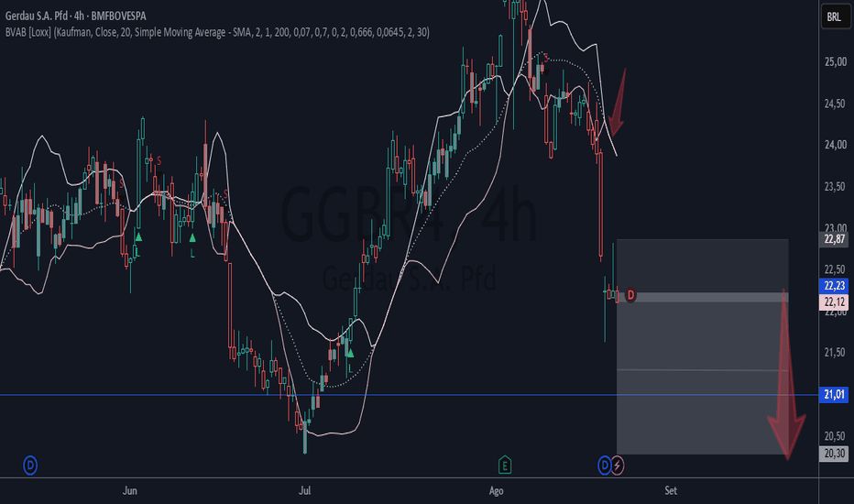Open the BRL currency selector
The width and height of the screenshot is (854, 504).
[x=835, y=16]
